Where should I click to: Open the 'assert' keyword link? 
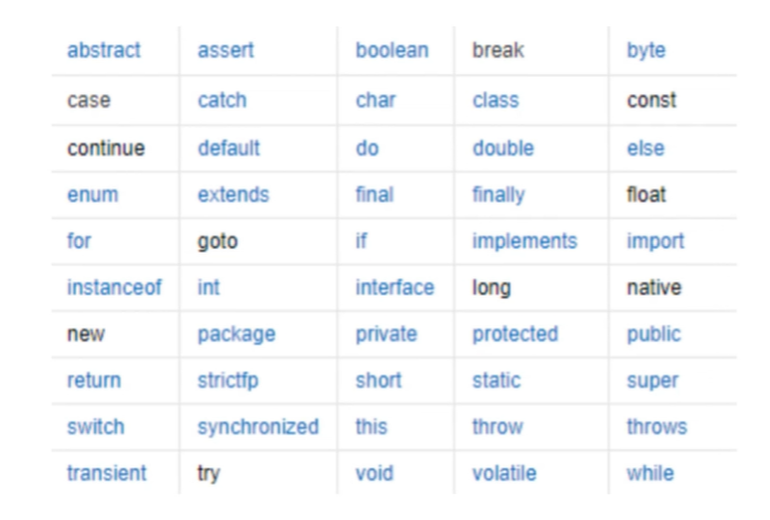[x=225, y=50]
